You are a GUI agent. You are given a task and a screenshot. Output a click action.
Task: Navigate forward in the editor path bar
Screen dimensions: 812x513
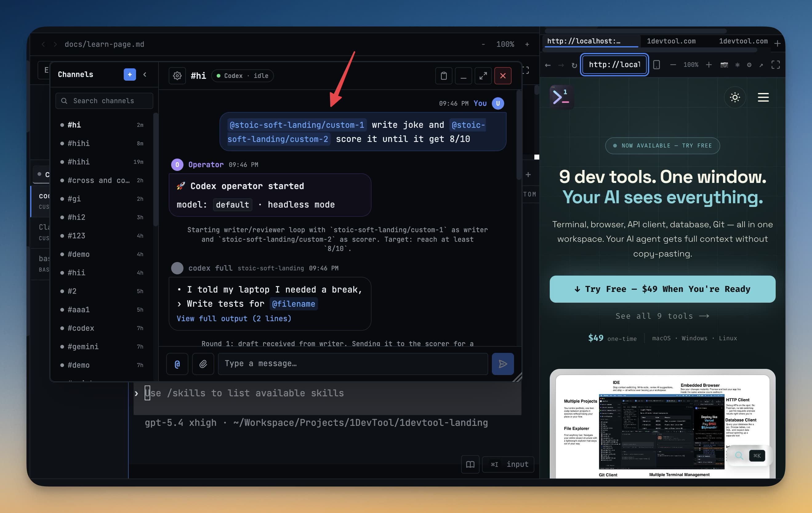tap(55, 44)
